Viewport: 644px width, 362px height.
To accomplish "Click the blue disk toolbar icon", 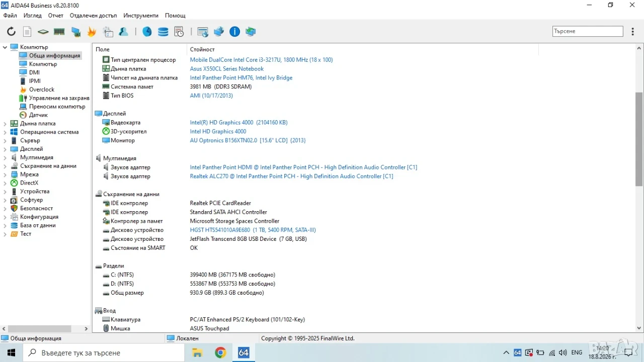I will 147,32.
